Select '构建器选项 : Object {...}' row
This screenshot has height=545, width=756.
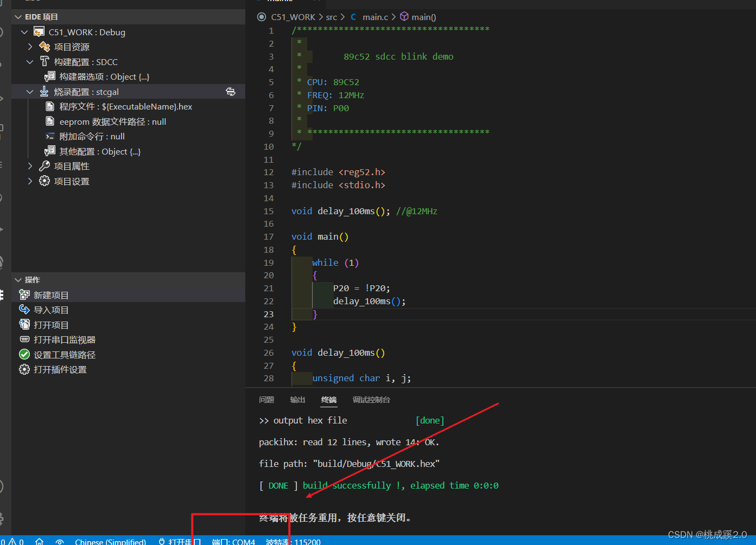tap(128, 76)
